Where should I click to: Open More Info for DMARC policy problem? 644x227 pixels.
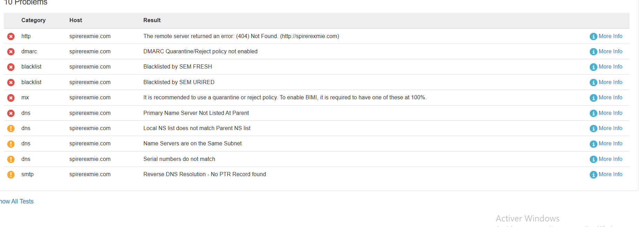[x=610, y=52]
